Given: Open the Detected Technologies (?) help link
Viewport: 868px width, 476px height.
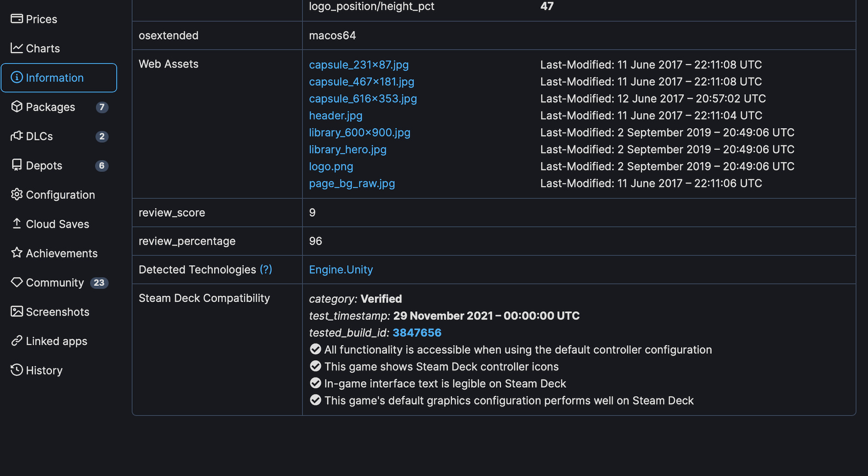Looking at the screenshot, I should [266, 269].
